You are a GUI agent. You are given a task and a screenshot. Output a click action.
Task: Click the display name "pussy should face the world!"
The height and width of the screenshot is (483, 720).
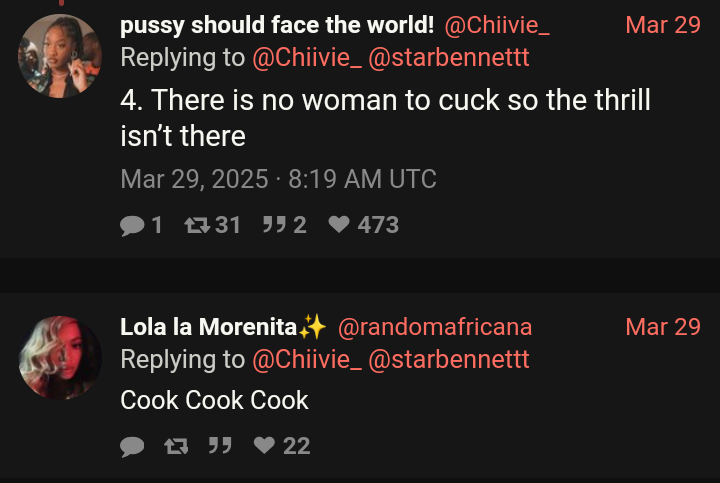(277, 25)
